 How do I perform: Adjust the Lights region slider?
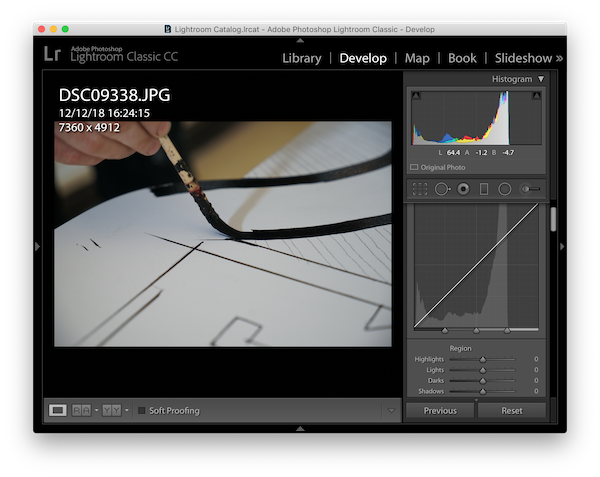(483, 370)
